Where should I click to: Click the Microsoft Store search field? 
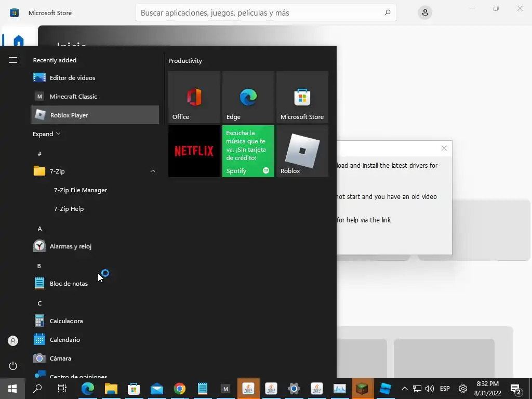pyautogui.click(x=265, y=12)
